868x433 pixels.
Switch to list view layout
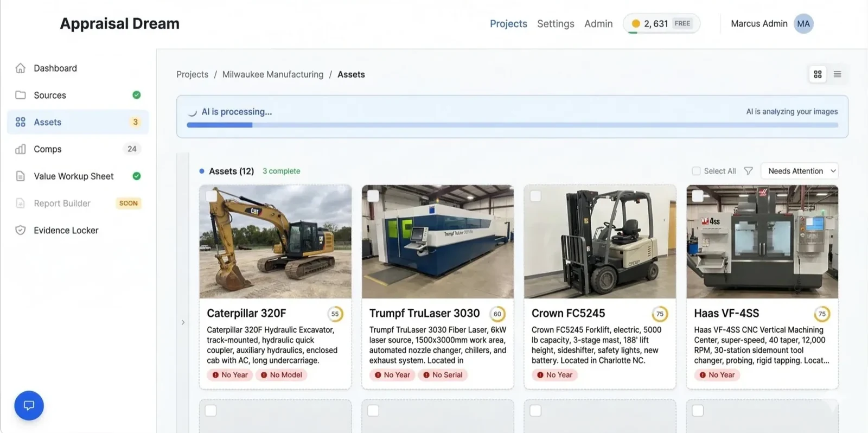pos(837,74)
